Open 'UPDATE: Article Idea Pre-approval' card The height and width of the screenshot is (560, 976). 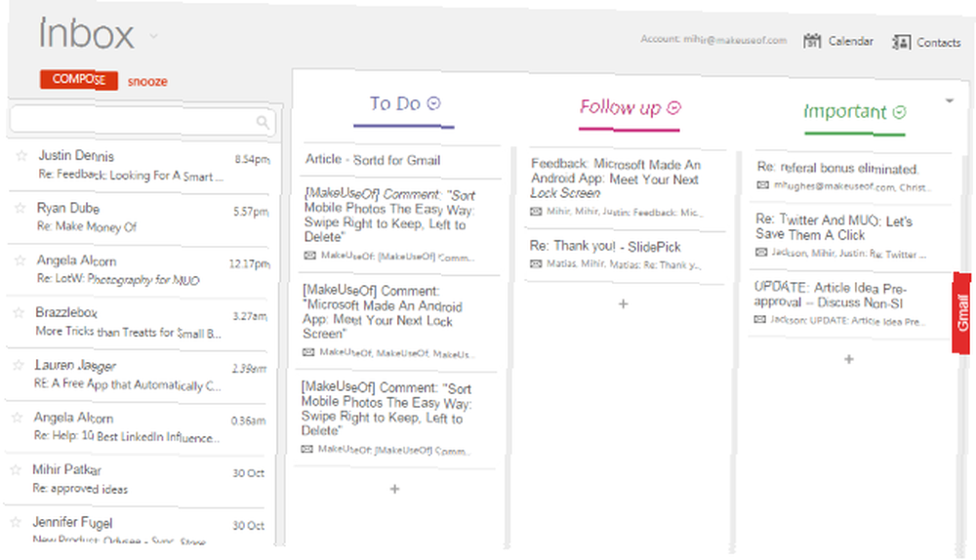(850, 304)
